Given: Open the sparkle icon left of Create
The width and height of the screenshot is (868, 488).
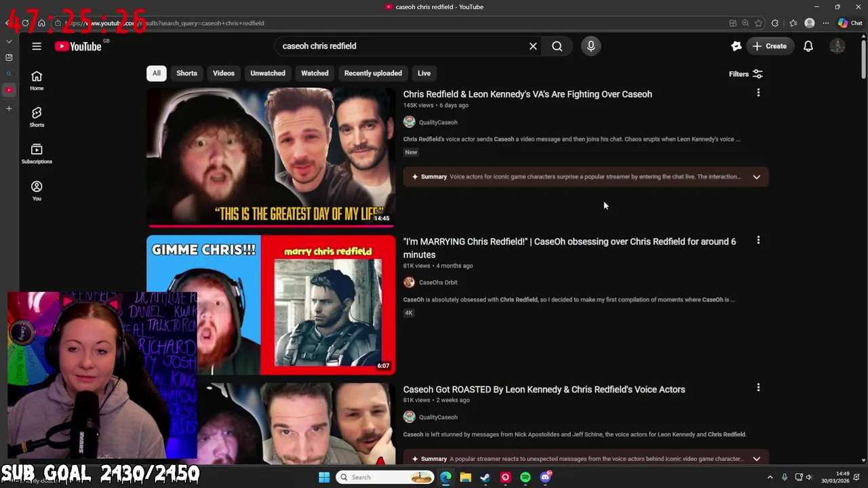Looking at the screenshot, I should 736,46.
